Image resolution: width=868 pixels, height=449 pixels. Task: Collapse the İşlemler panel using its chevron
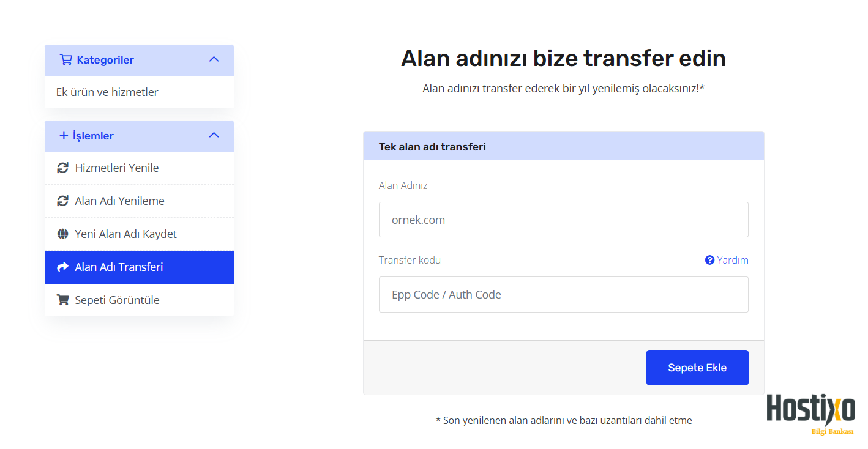pos(214,135)
